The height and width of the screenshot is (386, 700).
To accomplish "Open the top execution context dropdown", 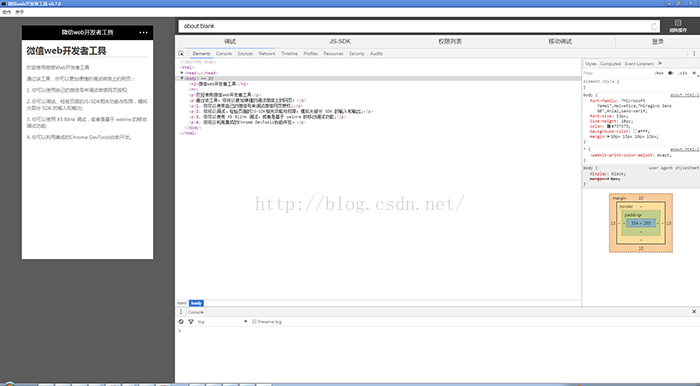I will click(x=222, y=321).
